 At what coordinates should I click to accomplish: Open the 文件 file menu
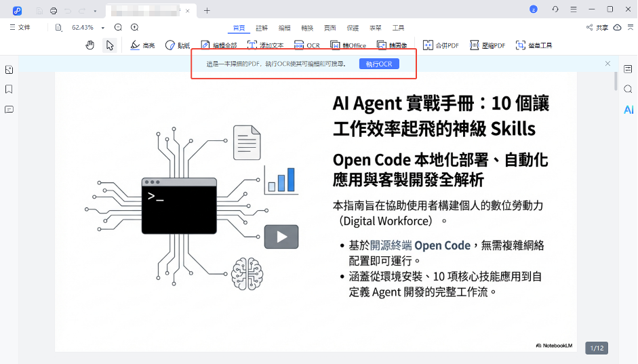[20, 27]
